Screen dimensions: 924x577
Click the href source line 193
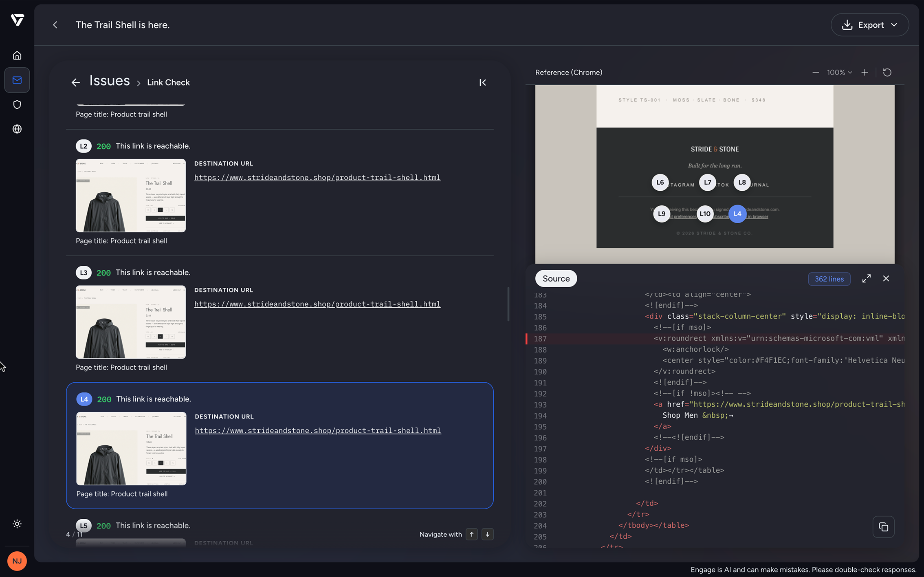715,405
